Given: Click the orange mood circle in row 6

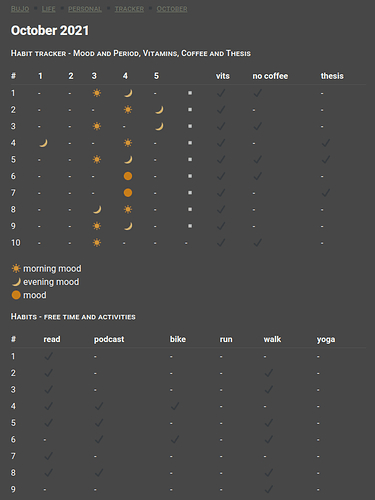Looking at the screenshot, I should pos(128,176).
